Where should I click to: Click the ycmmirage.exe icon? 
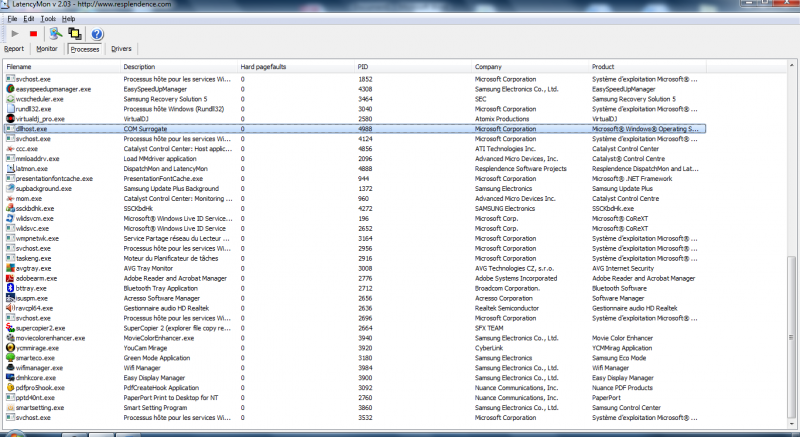click(10, 348)
